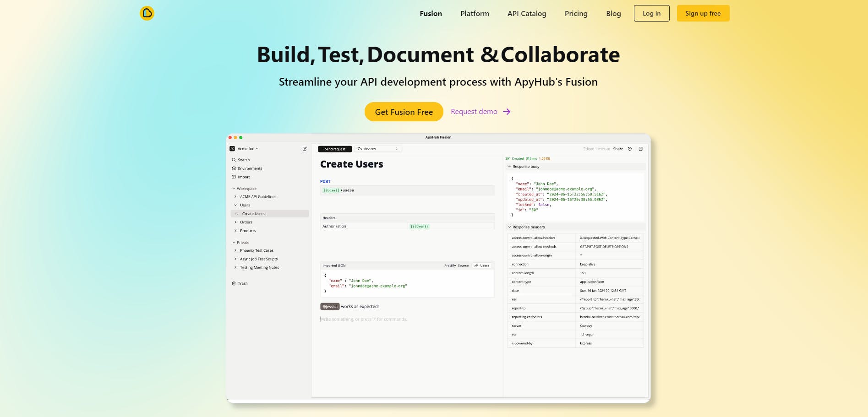Click the Environments layers icon
The width and height of the screenshot is (868, 417).
tap(234, 168)
